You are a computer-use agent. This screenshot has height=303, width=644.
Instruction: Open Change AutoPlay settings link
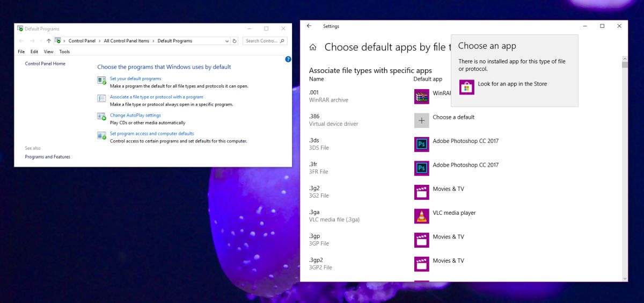click(x=135, y=116)
